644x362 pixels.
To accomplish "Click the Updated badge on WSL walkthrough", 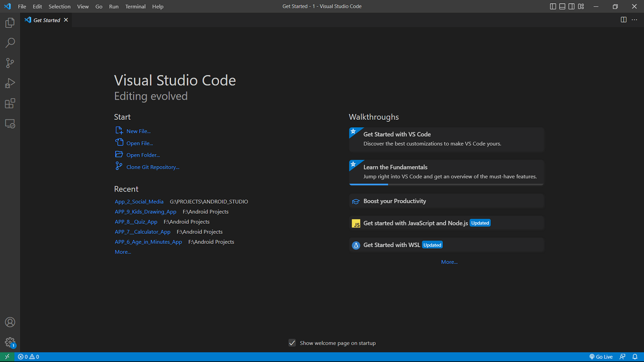I will click(432, 245).
